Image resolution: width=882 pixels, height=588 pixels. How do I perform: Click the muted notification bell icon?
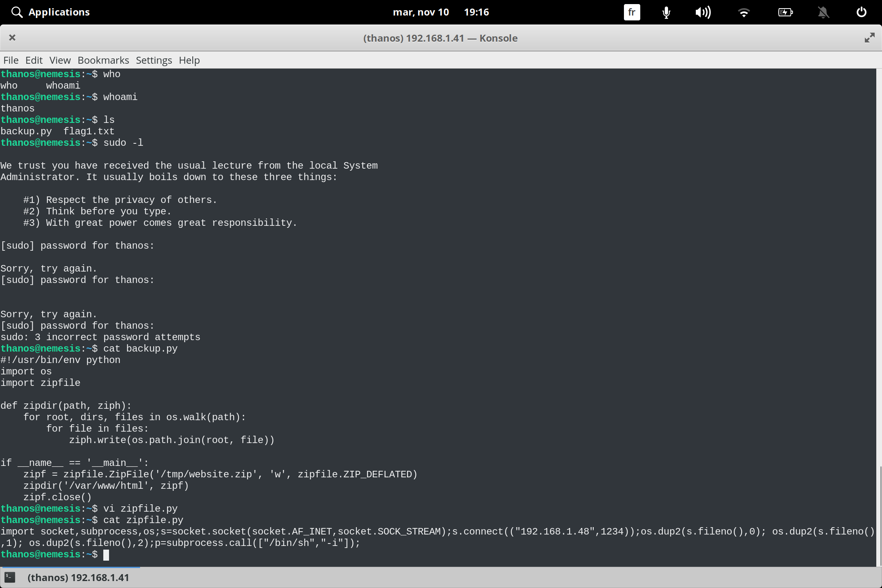[823, 12]
